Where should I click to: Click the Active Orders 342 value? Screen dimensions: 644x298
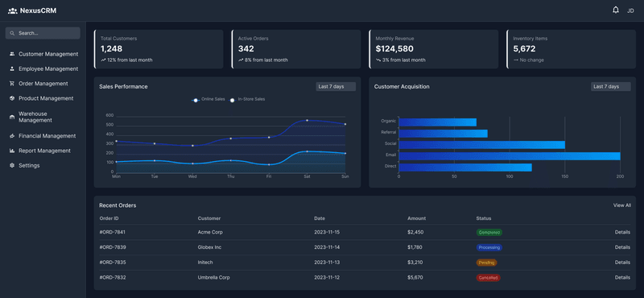pyautogui.click(x=246, y=49)
